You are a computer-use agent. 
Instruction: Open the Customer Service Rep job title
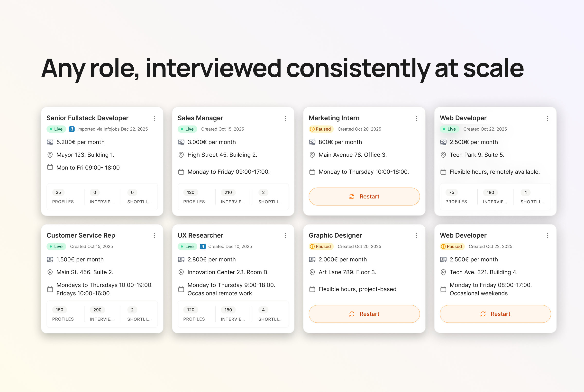81,235
